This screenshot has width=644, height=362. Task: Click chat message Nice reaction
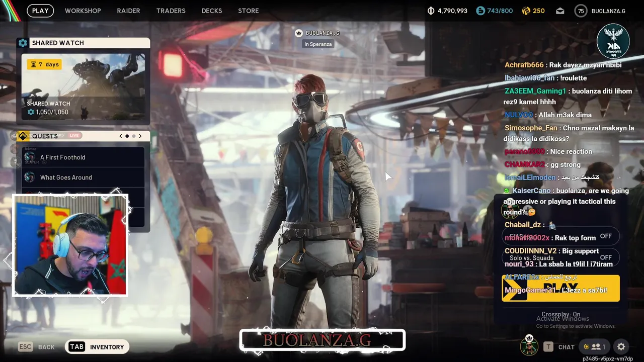571,151
